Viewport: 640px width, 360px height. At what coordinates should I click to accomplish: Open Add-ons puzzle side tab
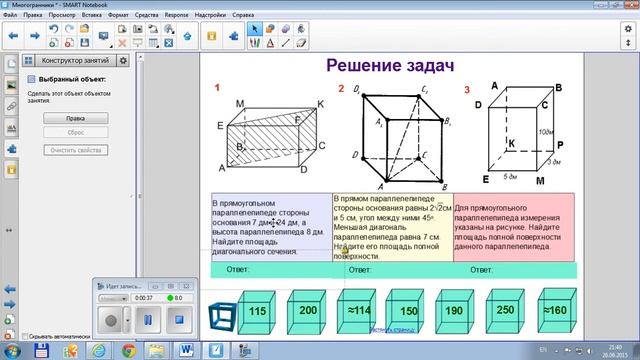tap(11, 149)
